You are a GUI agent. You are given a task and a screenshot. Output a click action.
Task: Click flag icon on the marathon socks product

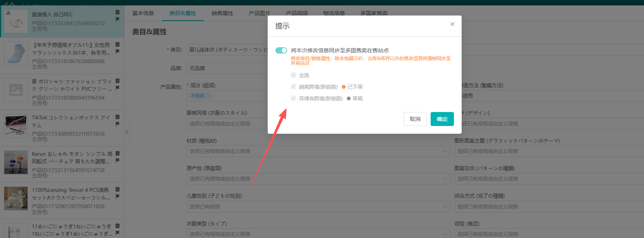[118, 52]
